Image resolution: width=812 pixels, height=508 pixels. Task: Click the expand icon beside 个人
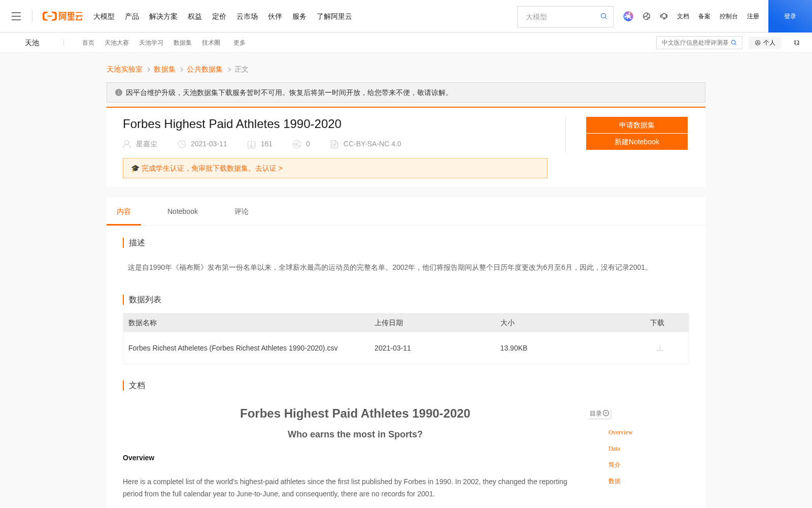[797, 43]
